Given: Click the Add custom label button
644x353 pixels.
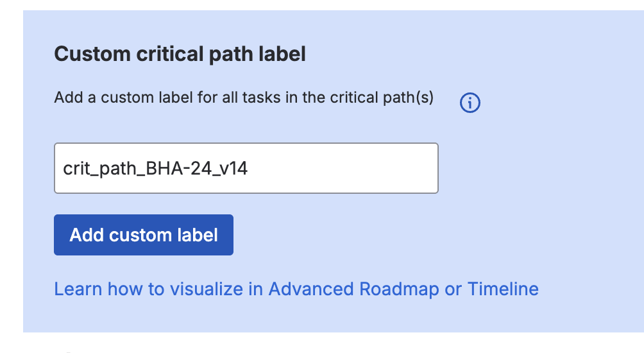Looking at the screenshot, I should pos(144,235).
